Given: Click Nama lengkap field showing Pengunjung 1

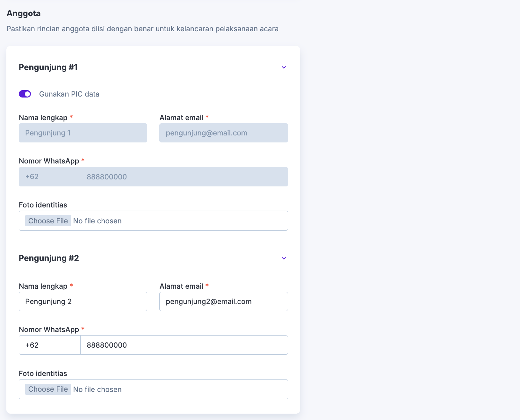Looking at the screenshot, I should (x=83, y=133).
